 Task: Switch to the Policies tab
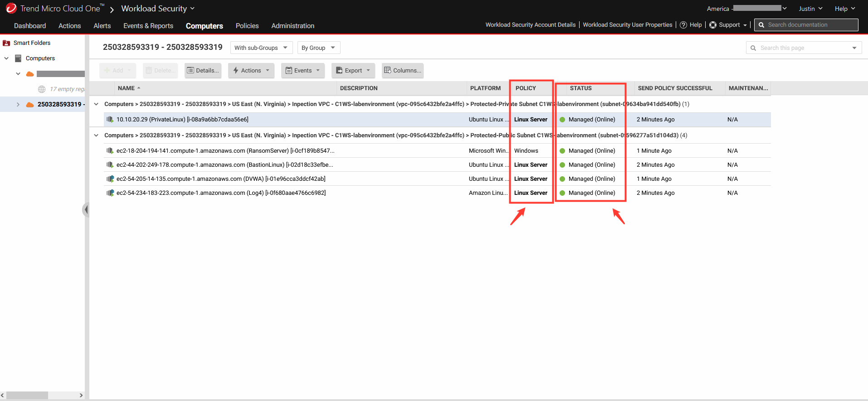click(x=247, y=26)
